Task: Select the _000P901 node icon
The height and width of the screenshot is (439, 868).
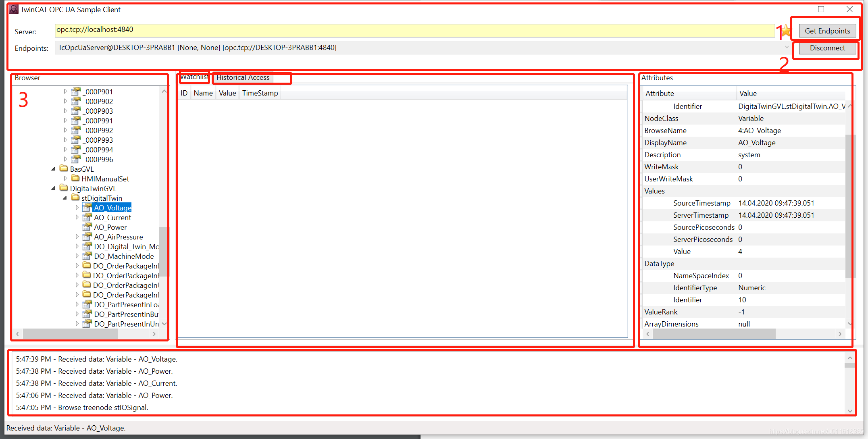Action: pyautogui.click(x=76, y=92)
